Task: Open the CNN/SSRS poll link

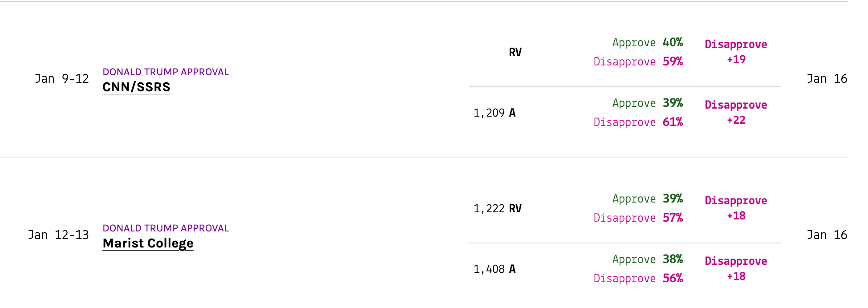Action: click(x=136, y=87)
